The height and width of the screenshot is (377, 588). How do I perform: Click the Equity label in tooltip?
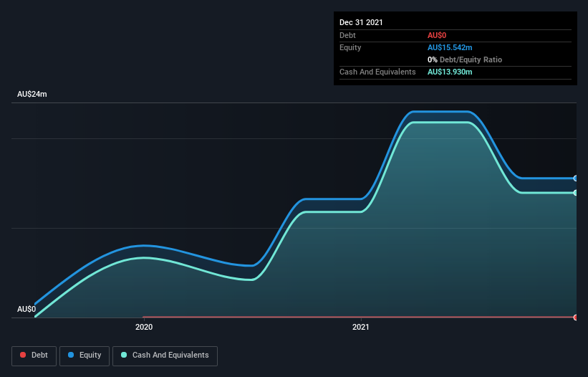tap(350, 47)
